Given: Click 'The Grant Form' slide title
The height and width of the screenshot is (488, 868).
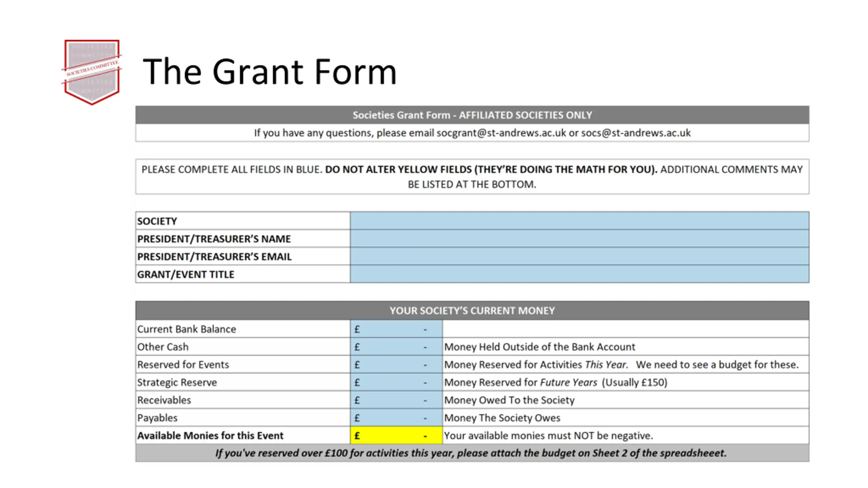Looking at the screenshot, I should [x=270, y=72].
